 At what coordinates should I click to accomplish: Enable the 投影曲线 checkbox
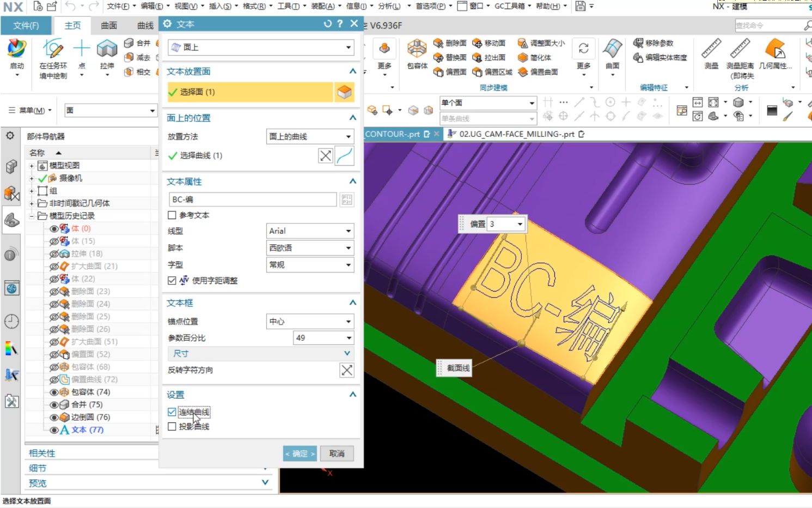coord(172,426)
